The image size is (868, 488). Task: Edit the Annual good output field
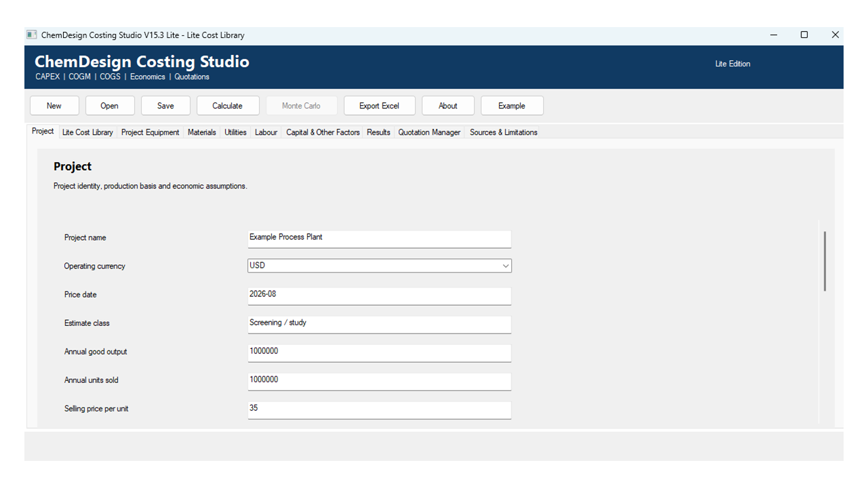[x=380, y=352]
